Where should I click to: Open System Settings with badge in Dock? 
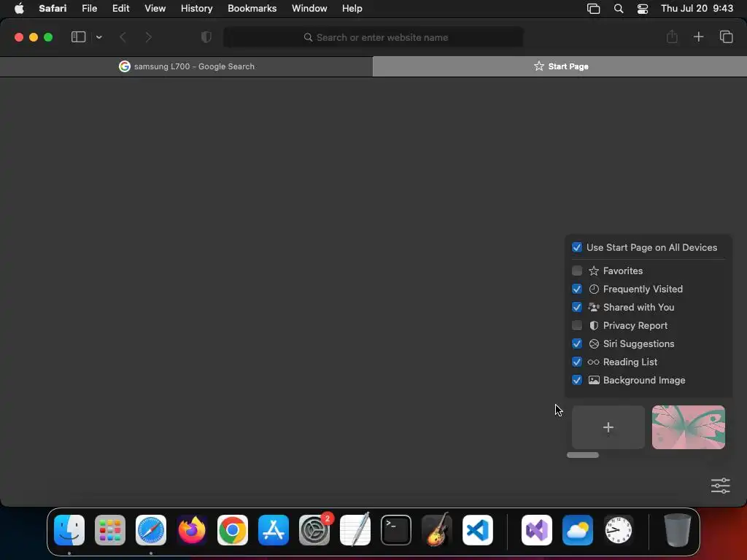point(314,530)
